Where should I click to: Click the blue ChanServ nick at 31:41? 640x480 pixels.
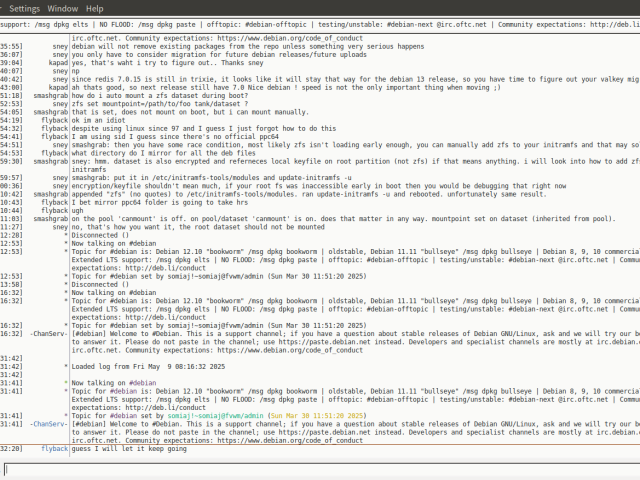[x=49, y=424]
